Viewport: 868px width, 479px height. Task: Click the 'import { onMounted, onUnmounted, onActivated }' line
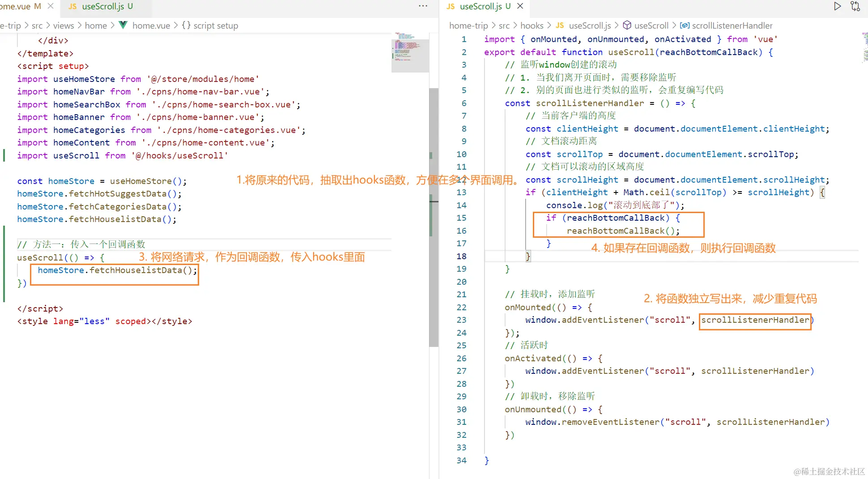click(x=631, y=39)
